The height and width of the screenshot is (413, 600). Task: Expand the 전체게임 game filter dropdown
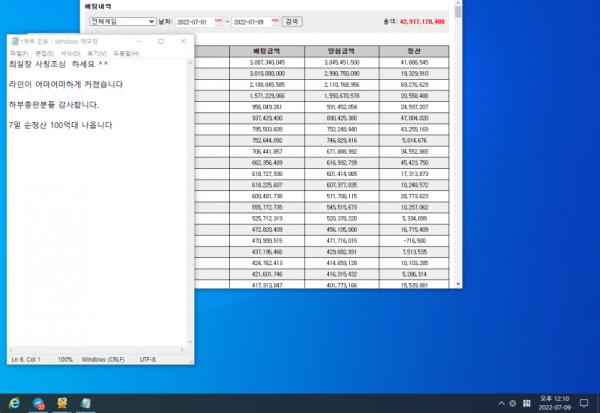pos(122,20)
